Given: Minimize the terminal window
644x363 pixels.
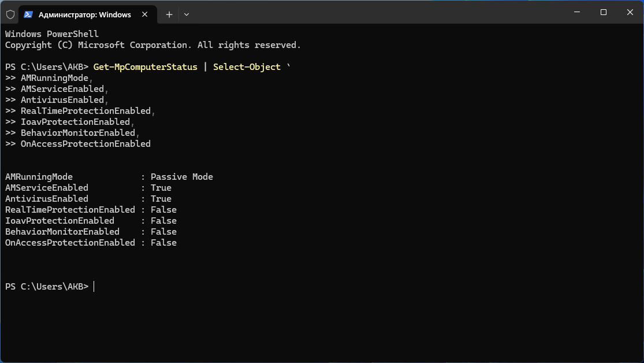Looking at the screenshot, I should pyautogui.click(x=577, y=12).
